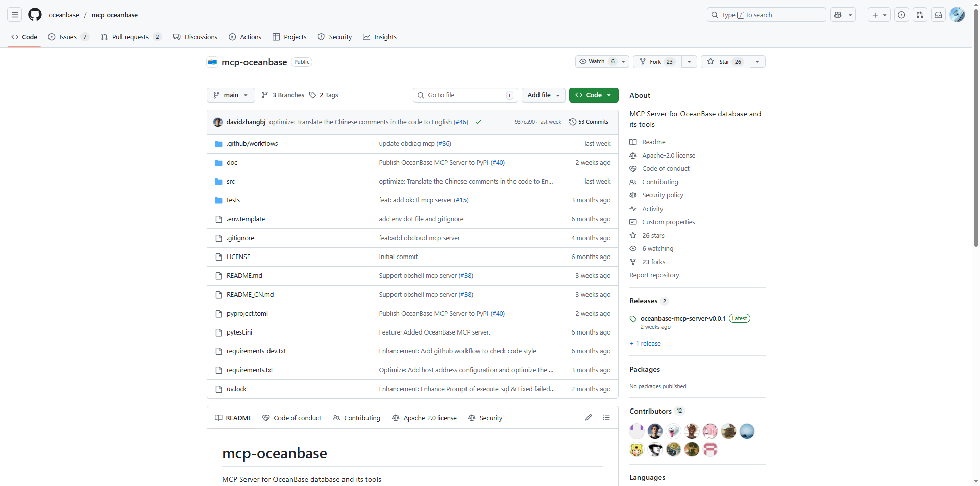Open the Insights tab
Screen dimensions: 980x486
(380, 37)
